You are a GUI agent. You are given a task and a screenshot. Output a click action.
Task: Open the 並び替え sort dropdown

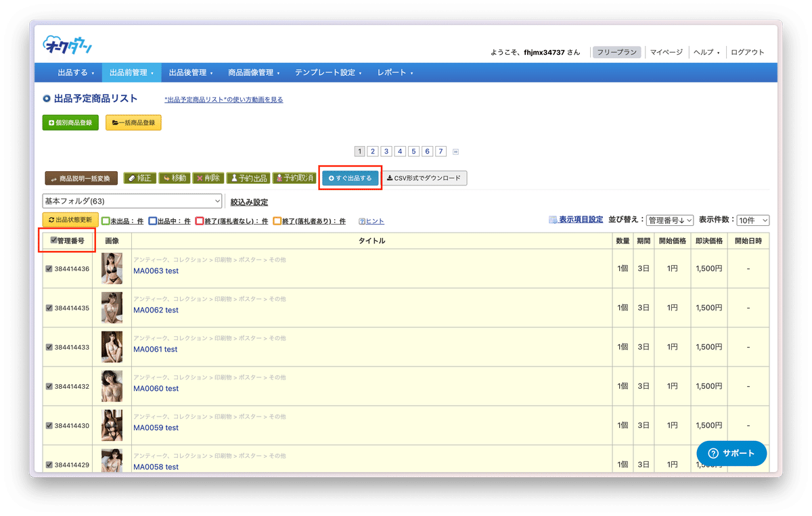(670, 220)
